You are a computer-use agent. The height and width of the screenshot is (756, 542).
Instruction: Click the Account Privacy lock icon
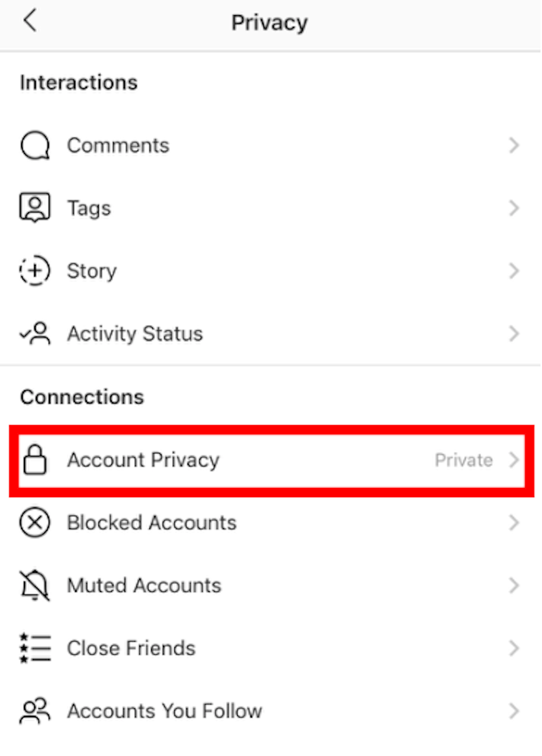35,460
